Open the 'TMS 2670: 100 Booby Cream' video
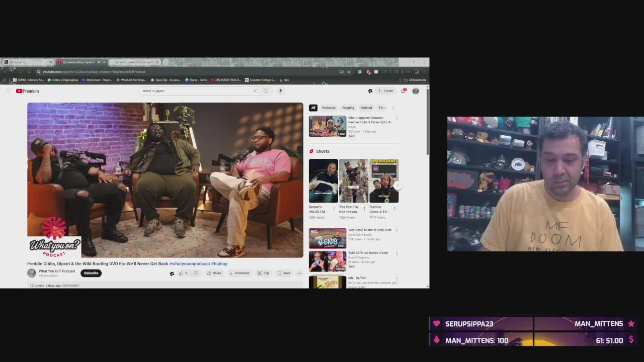Viewport: 644px width, 362px height. [328, 261]
